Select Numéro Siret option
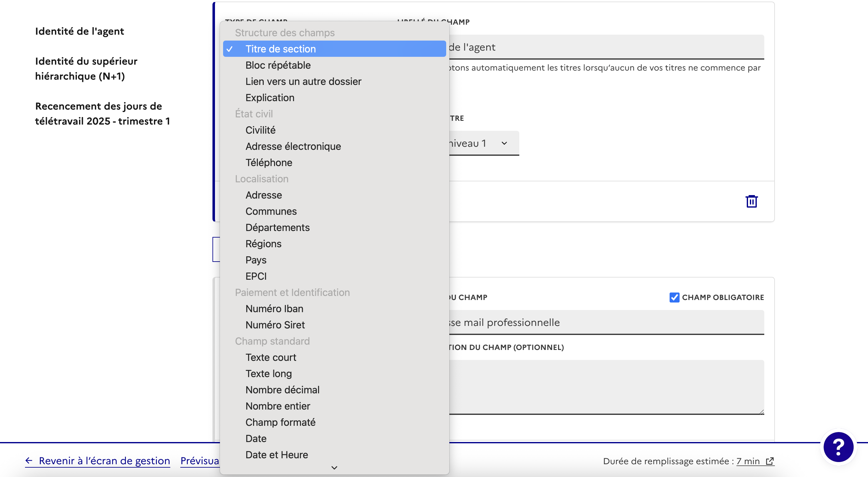The width and height of the screenshot is (868, 477). point(275,325)
